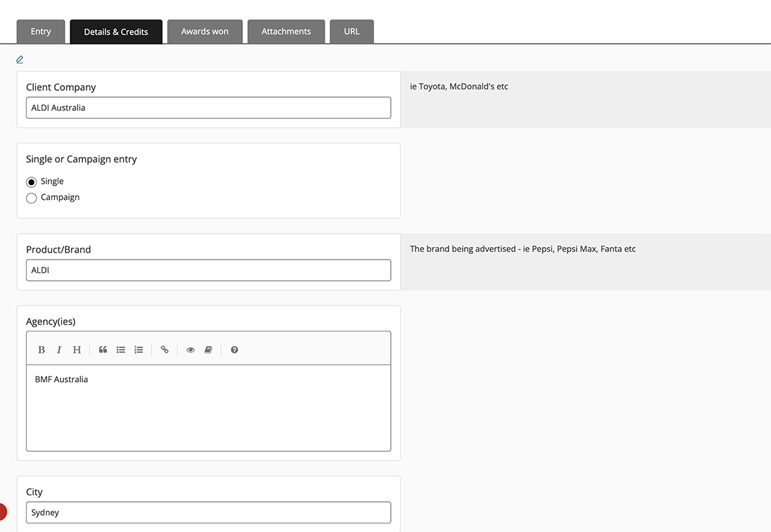Image resolution: width=771 pixels, height=532 pixels.
Task: Apply italic in Agency(ies) editor
Action: coord(59,350)
